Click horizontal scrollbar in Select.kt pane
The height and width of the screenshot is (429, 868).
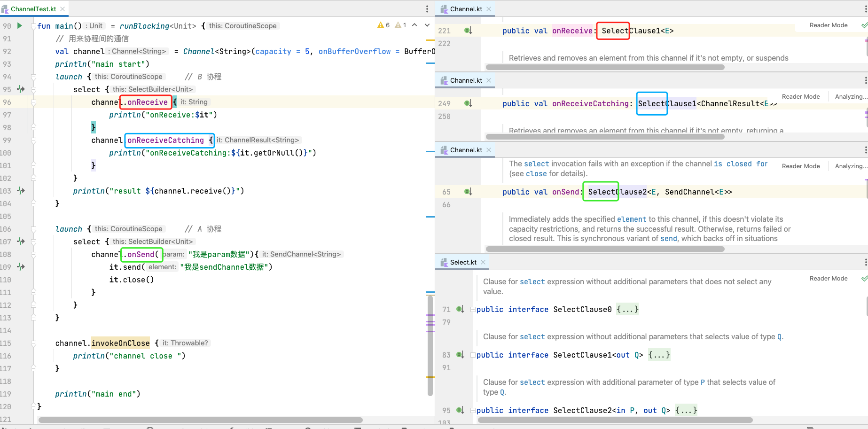(x=615, y=420)
